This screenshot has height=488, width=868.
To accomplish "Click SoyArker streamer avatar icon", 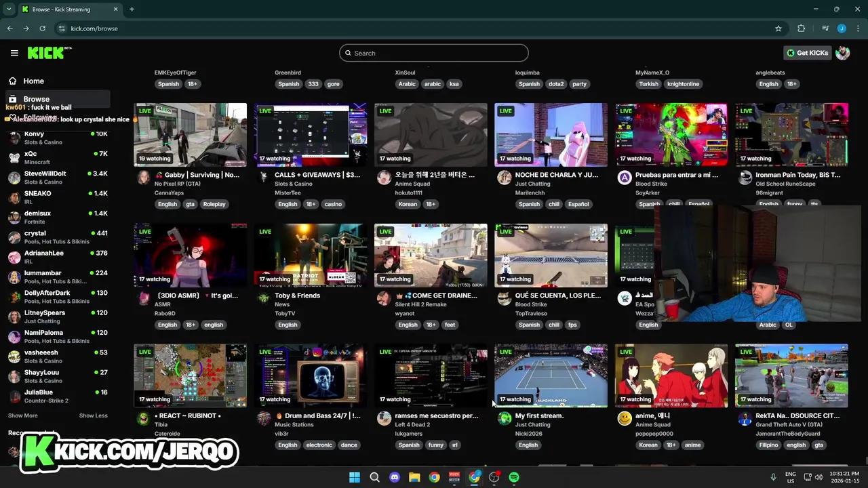I will (625, 178).
